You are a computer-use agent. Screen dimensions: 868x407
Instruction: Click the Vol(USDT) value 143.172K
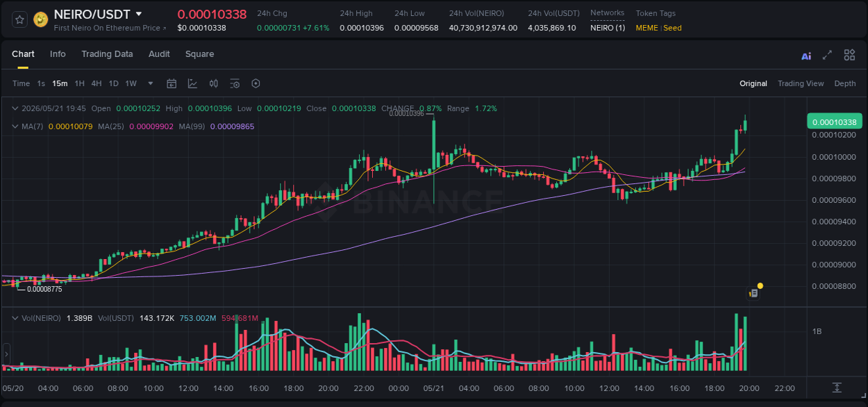click(156, 318)
